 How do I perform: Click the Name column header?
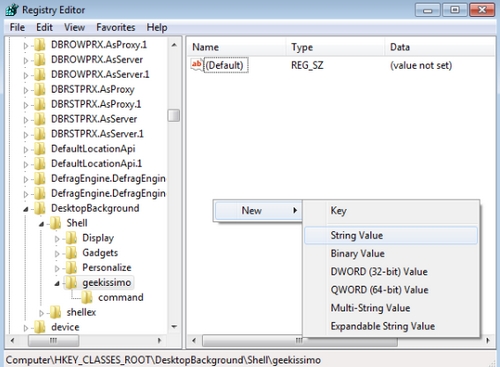coord(236,47)
